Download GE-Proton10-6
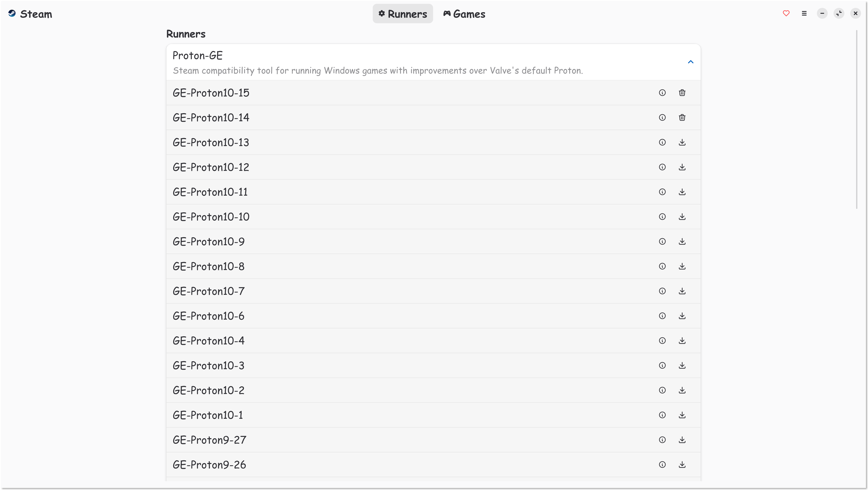 (682, 316)
